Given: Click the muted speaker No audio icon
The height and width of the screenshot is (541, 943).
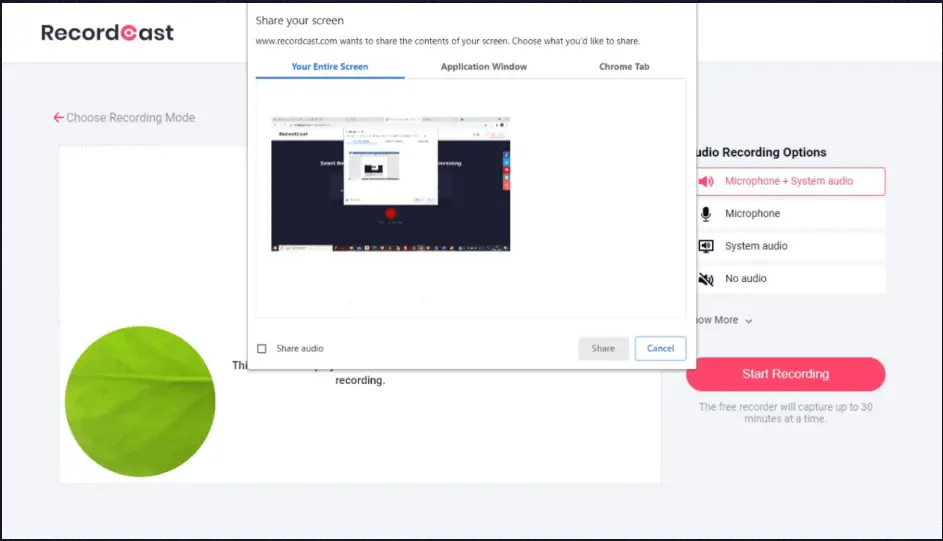Looking at the screenshot, I should coord(706,278).
